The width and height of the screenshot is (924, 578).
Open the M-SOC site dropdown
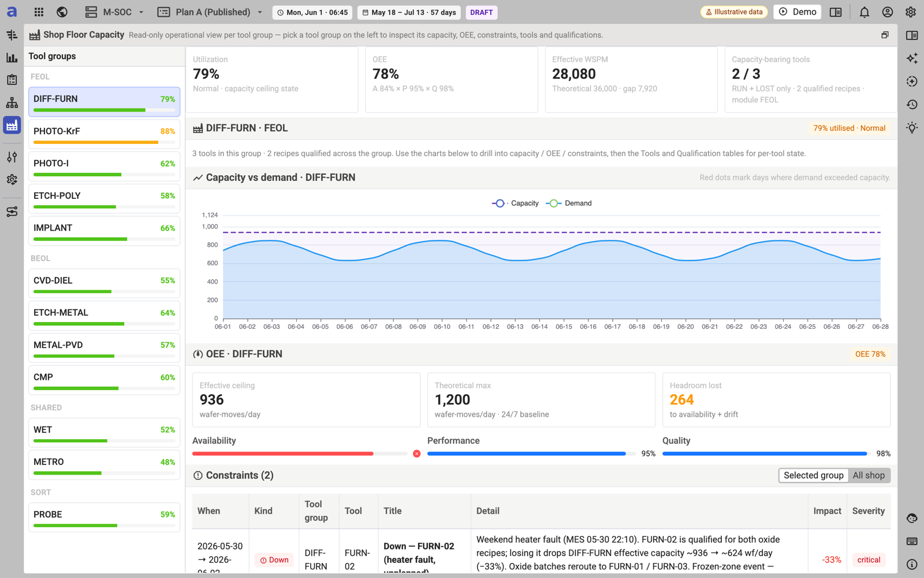[114, 12]
